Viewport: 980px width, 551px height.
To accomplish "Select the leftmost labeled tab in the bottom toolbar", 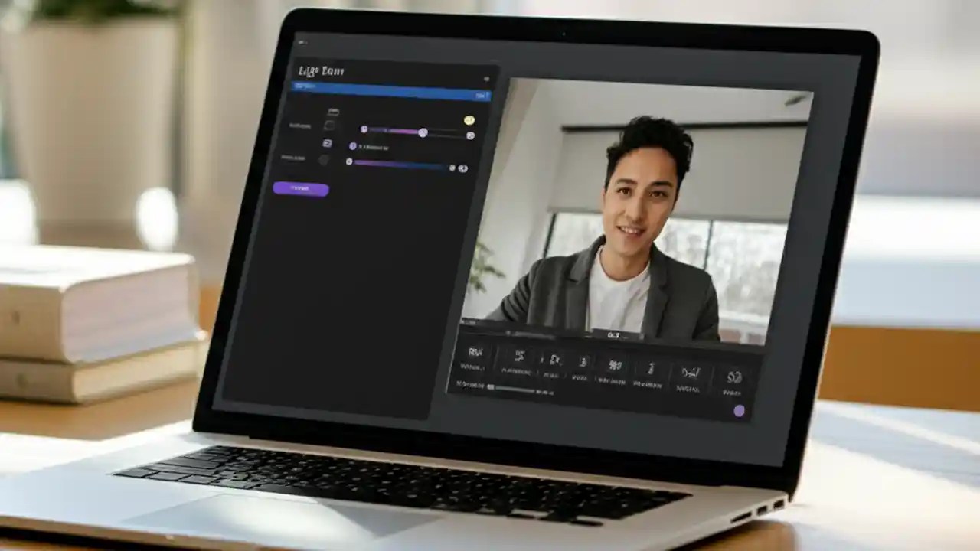I will tap(472, 365).
